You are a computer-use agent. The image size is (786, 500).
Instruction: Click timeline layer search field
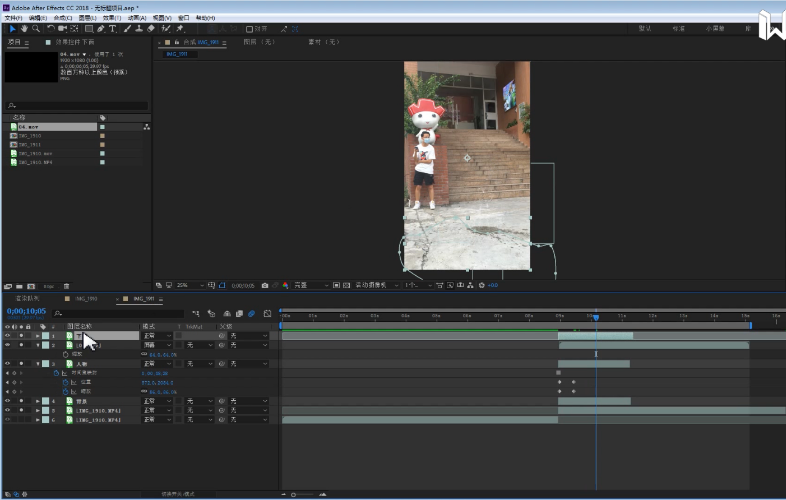click(118, 313)
